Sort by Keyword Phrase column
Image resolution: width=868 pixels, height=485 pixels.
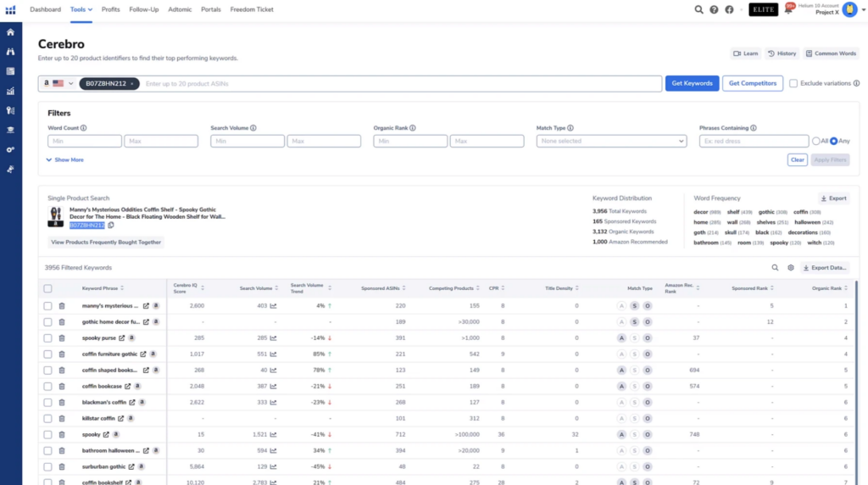pyautogui.click(x=103, y=288)
